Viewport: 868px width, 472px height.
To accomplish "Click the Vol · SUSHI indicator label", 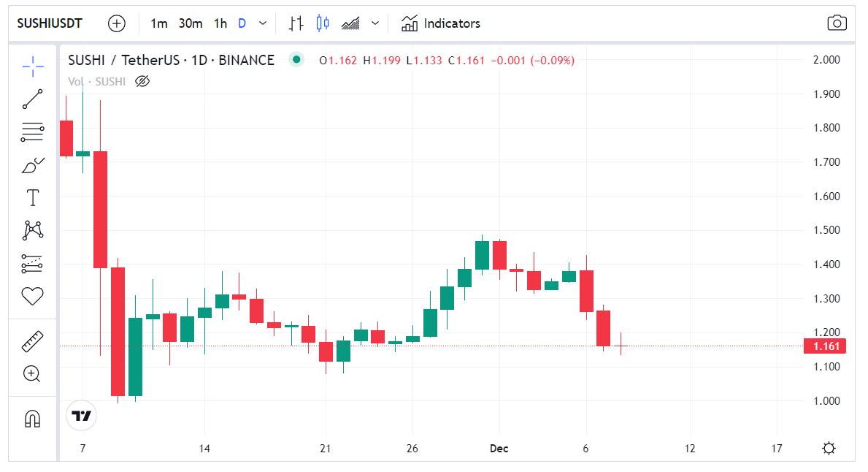I will point(97,81).
